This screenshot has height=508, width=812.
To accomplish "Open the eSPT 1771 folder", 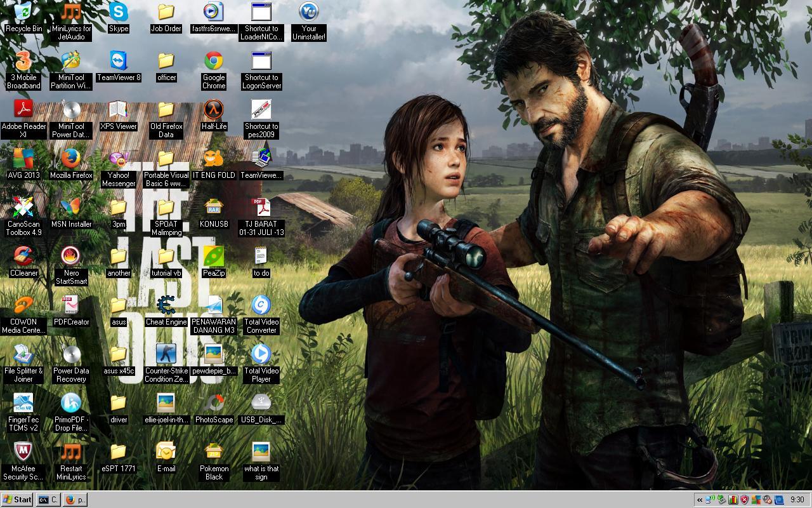I will (x=119, y=451).
